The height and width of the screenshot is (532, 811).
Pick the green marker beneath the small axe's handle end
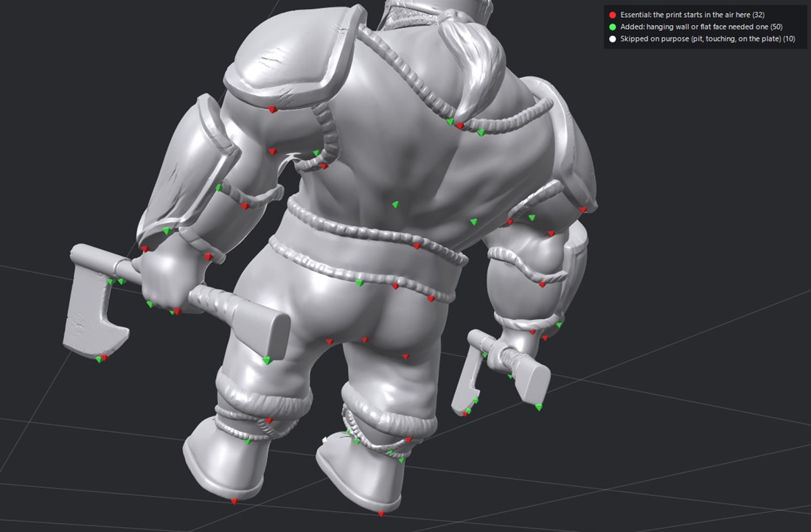click(x=538, y=407)
